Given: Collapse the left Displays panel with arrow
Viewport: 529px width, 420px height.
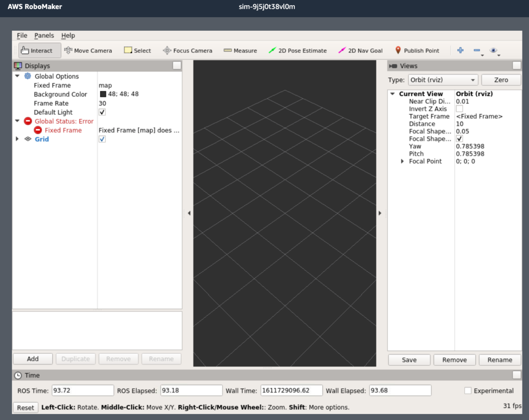Looking at the screenshot, I should (189, 213).
